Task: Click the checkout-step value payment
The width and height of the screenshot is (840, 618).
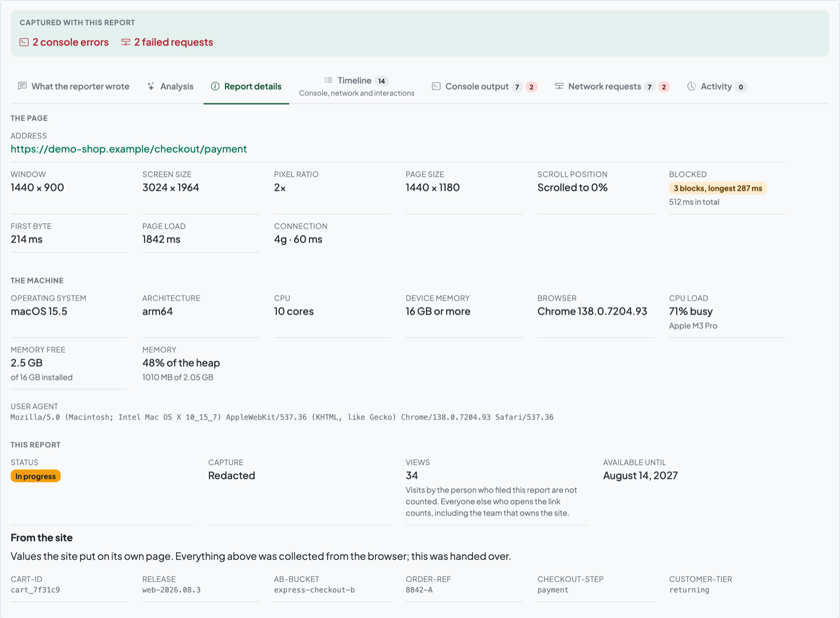Action: 553,590
